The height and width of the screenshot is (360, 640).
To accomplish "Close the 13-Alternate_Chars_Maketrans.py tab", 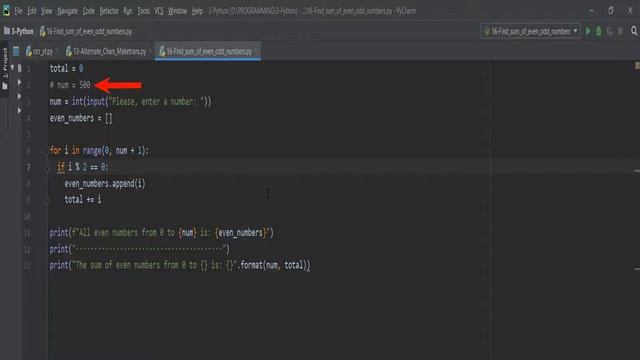I will 150,51.
